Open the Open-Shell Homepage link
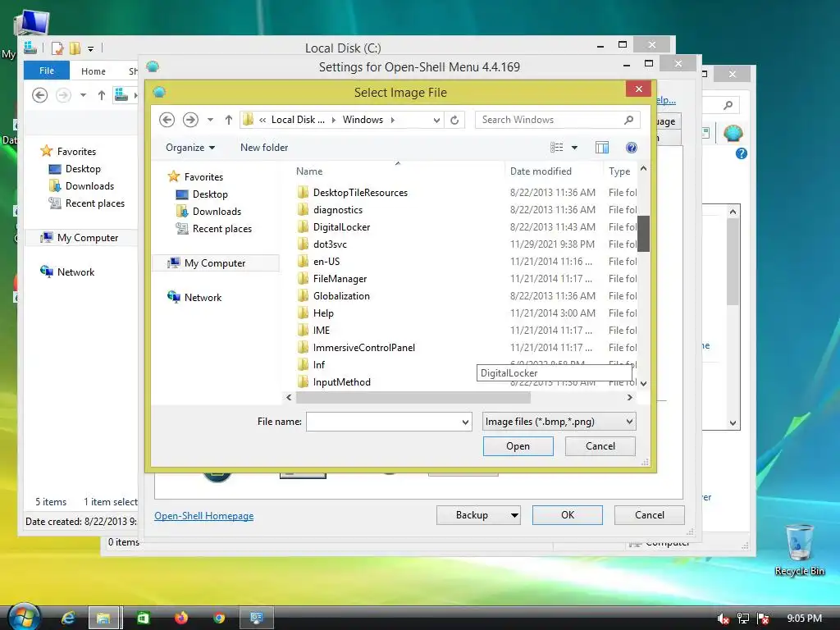Viewport: 840px width, 630px height. 204,516
